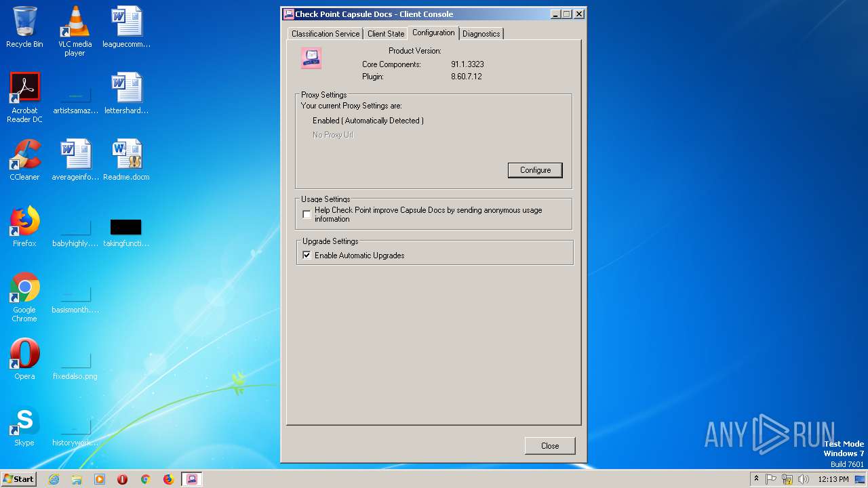This screenshot has height=488, width=868.
Task: Click the volume speaker tray icon
Action: [x=804, y=479]
